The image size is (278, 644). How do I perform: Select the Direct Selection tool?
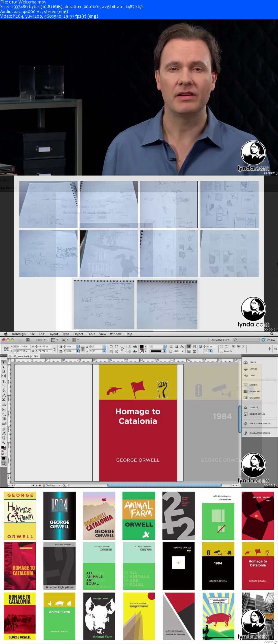coord(4,367)
